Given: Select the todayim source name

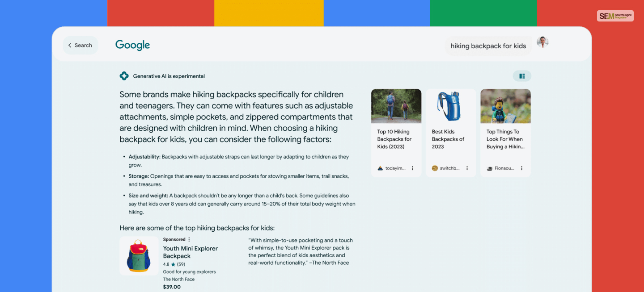Looking at the screenshot, I should [x=395, y=168].
